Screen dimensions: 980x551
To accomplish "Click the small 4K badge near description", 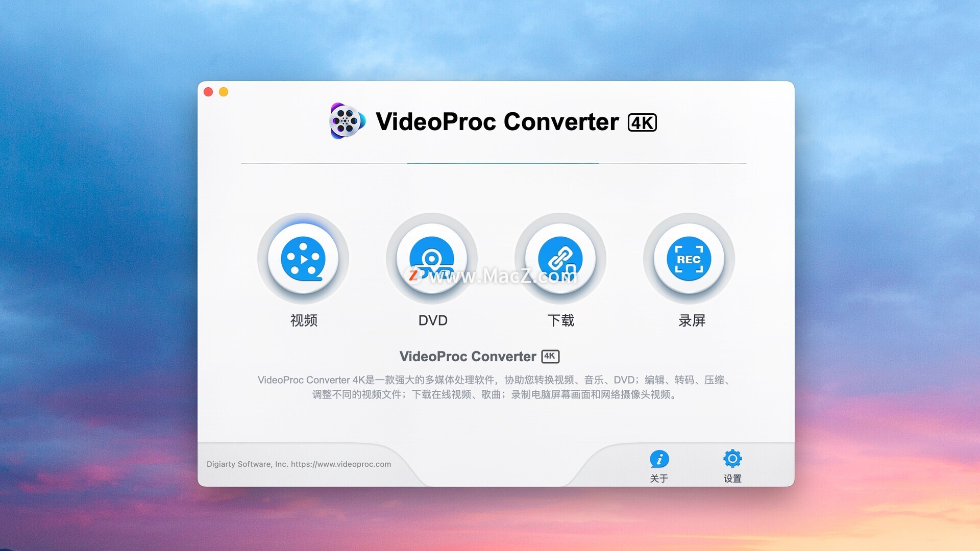I will pyautogui.click(x=550, y=356).
